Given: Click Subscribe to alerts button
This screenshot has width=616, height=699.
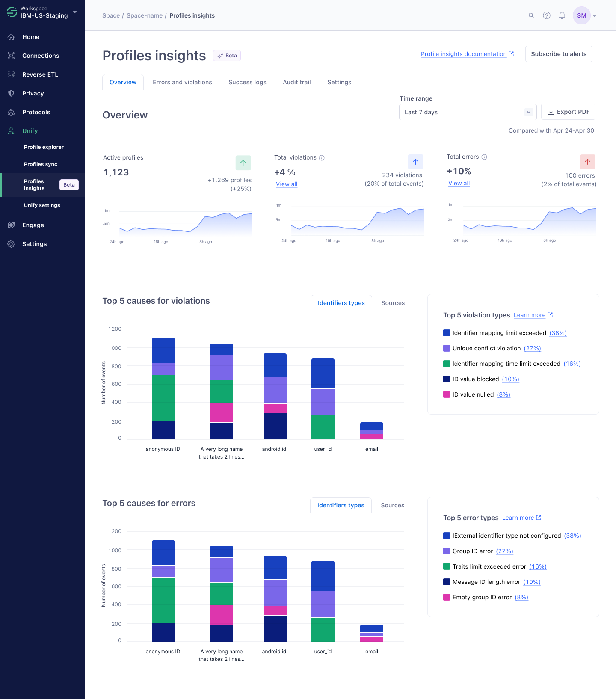Looking at the screenshot, I should 559,54.
